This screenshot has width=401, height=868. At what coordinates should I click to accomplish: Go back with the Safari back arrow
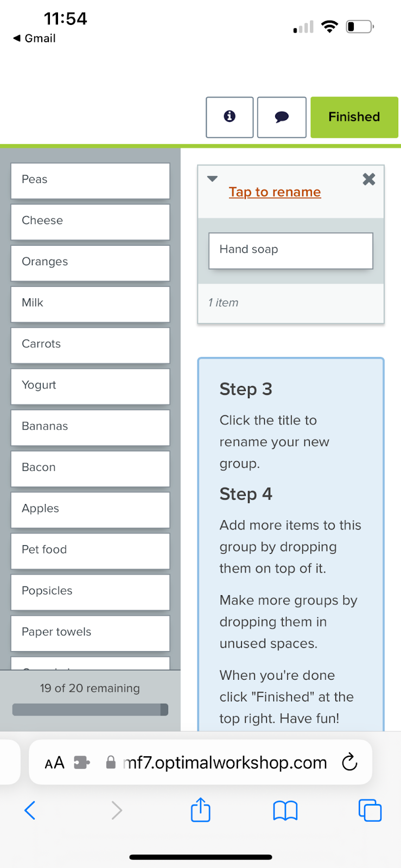[30, 810]
